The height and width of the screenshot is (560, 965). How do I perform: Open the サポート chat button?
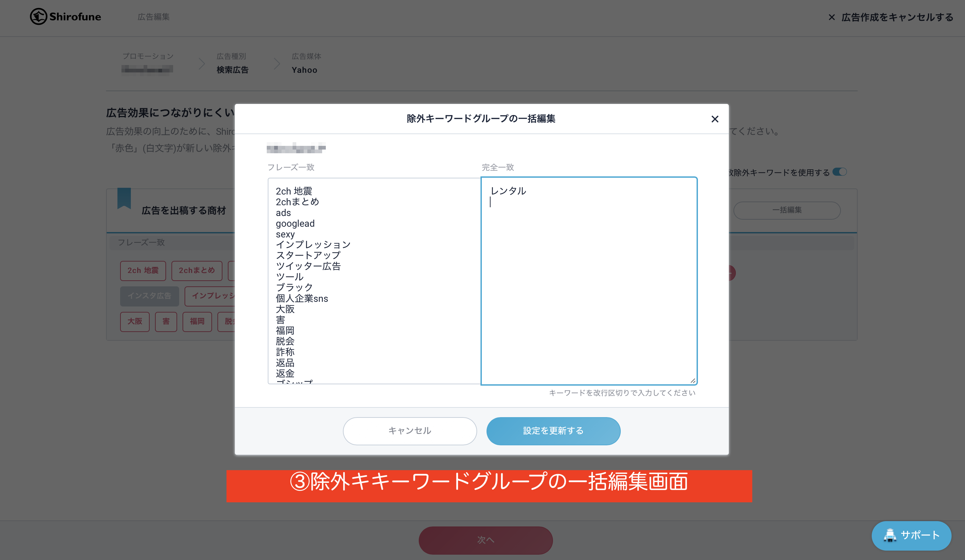coord(911,536)
